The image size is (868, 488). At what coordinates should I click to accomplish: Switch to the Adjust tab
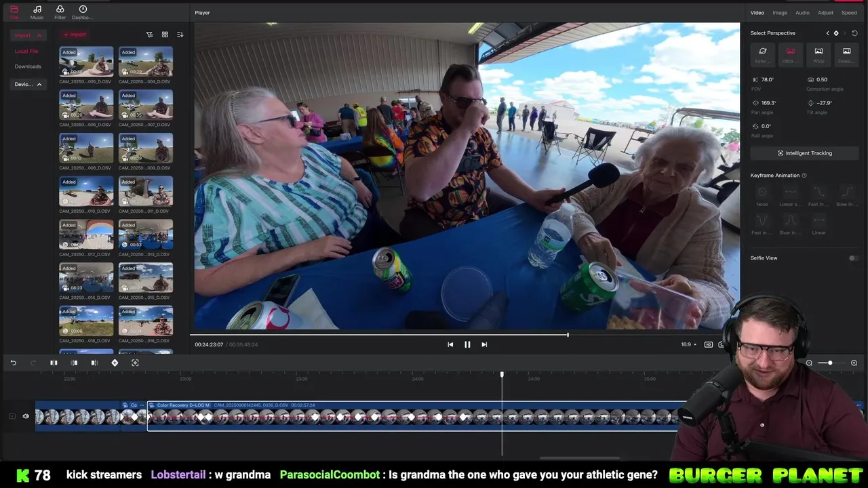pos(825,13)
